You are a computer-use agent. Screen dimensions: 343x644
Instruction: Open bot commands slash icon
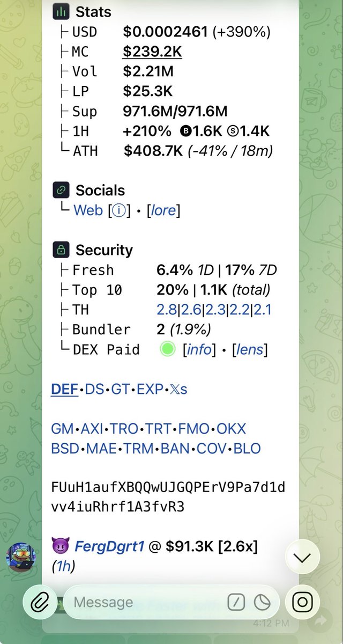coord(236,603)
